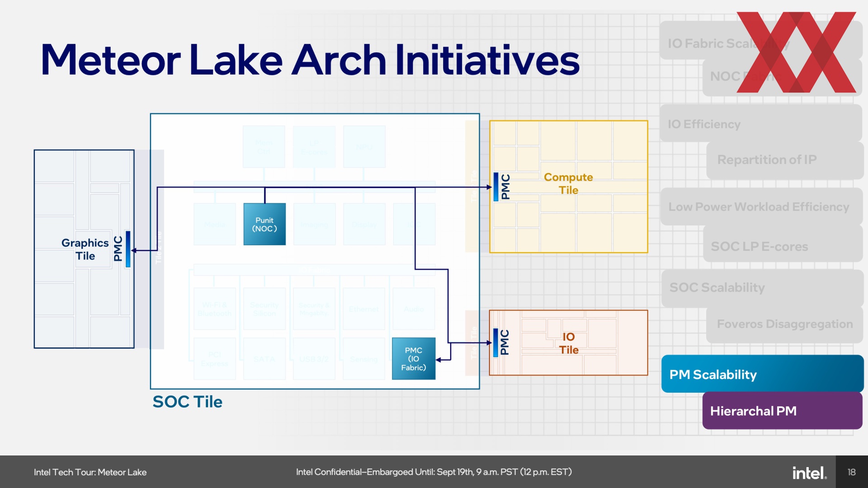Select the 'IO Tile' label
The width and height of the screenshot is (868, 488).
tap(569, 343)
